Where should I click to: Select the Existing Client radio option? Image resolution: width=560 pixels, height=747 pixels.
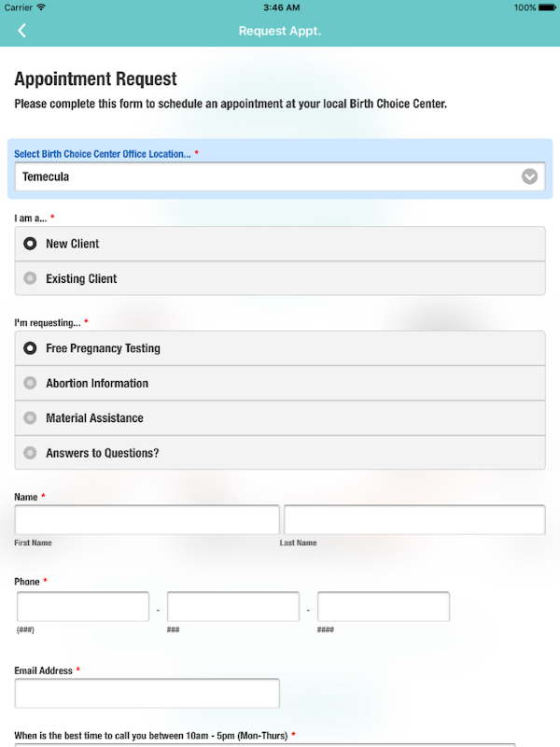(x=31, y=278)
